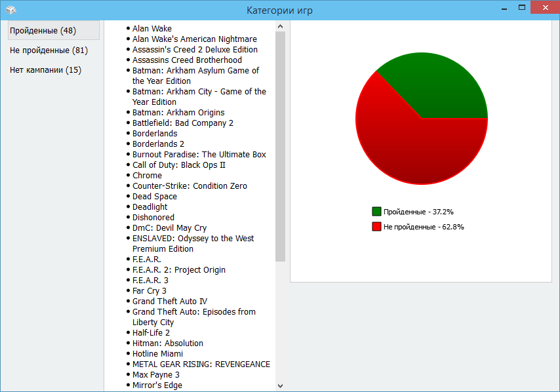The image size is (560, 392).
Task: Click Grand Theft Auto: Episodes from Liberty City
Action: (194, 317)
